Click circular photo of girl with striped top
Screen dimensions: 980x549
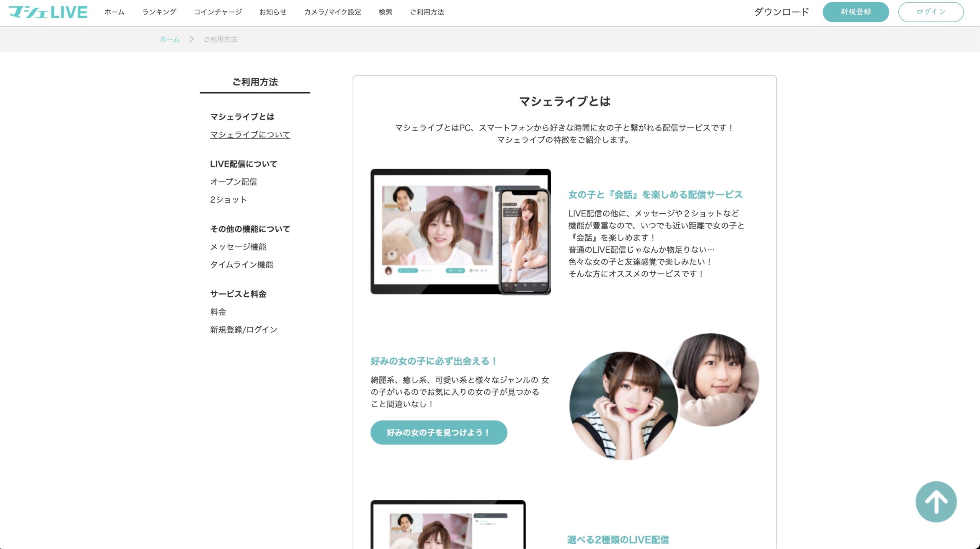point(624,406)
